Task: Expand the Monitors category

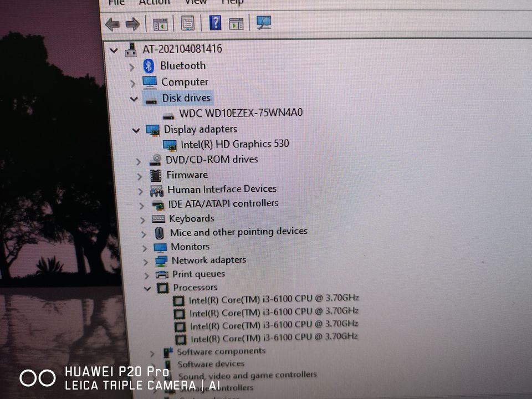Action: click(145, 247)
